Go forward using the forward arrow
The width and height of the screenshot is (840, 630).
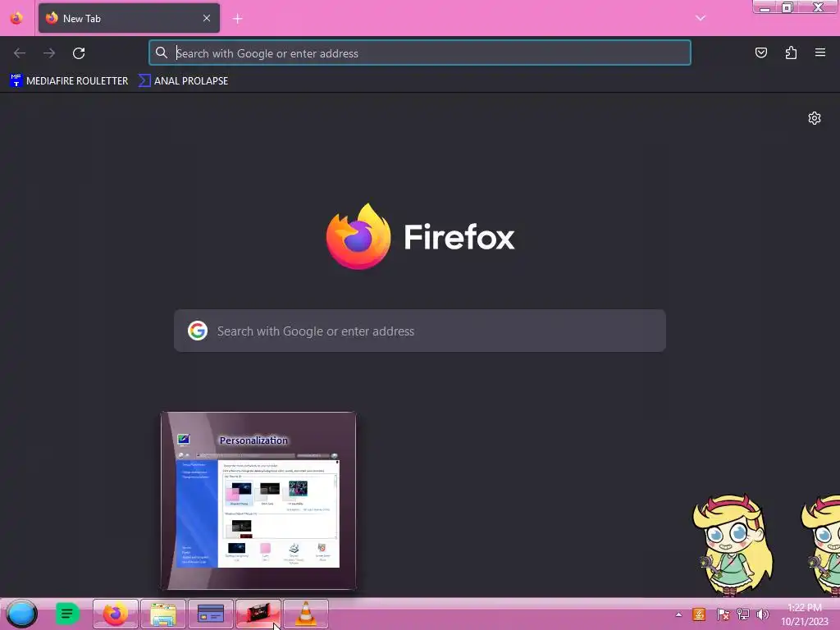pos(49,53)
